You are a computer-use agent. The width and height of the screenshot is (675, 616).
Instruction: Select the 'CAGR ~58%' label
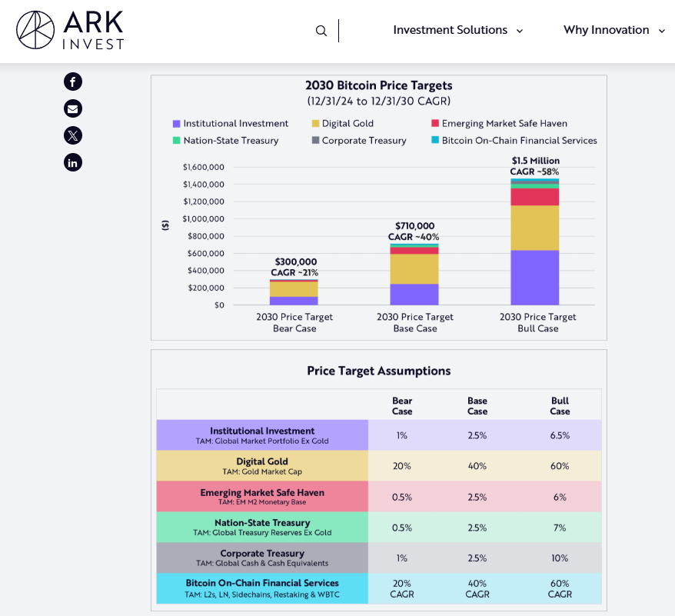pos(534,171)
